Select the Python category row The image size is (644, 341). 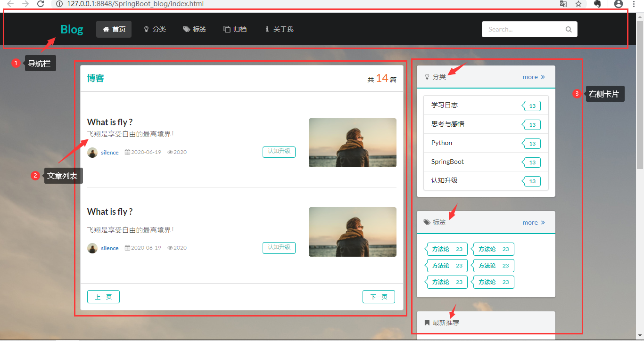486,143
